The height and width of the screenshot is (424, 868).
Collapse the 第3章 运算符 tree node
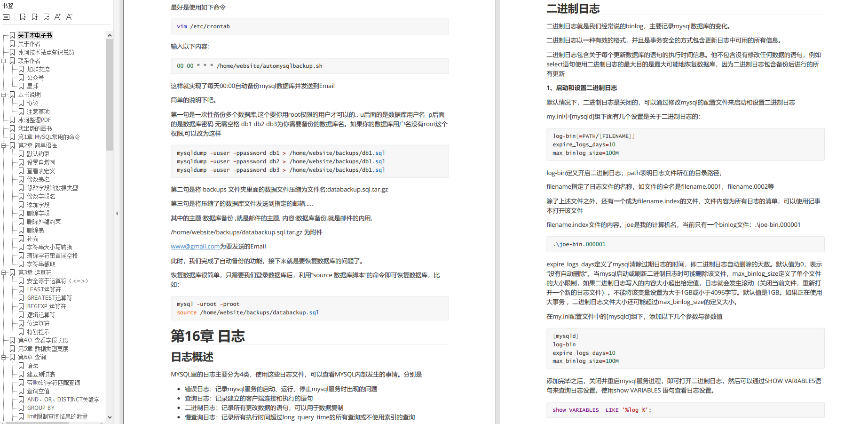coord(4,272)
